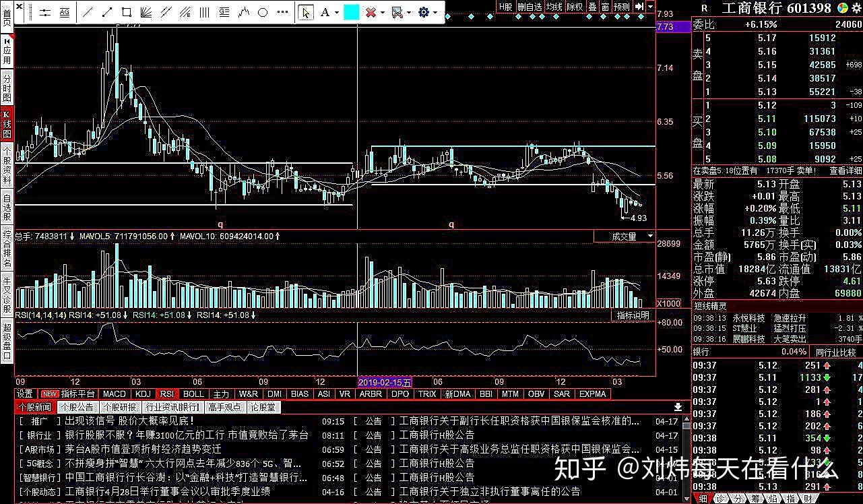Switch to the BOLL indicator tab
This screenshot has height=504, width=863.
[193, 393]
